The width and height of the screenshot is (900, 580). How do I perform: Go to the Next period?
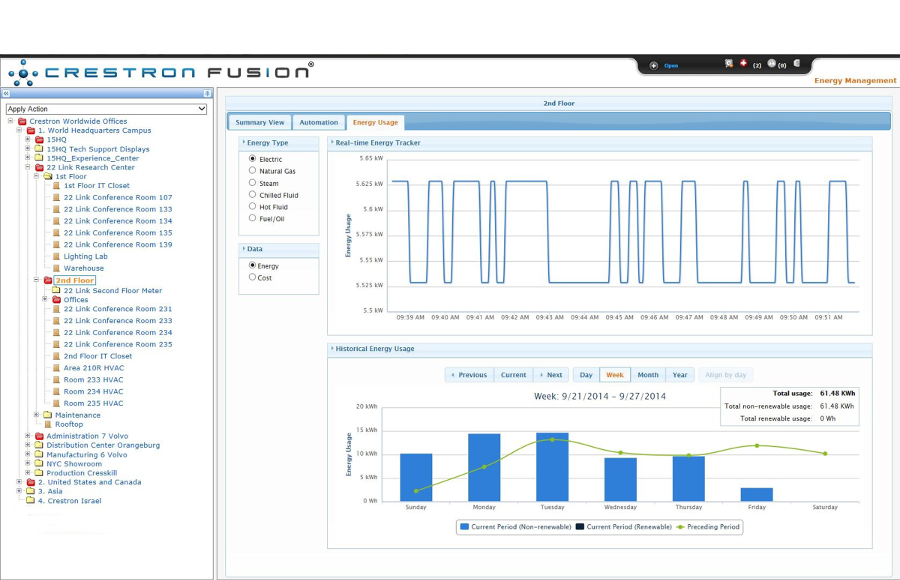[551, 375]
